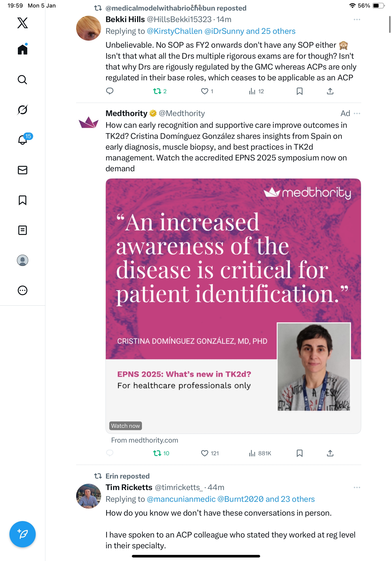Open the profile avatar icon in sidebar
This screenshot has width=392, height=561.
click(x=23, y=260)
